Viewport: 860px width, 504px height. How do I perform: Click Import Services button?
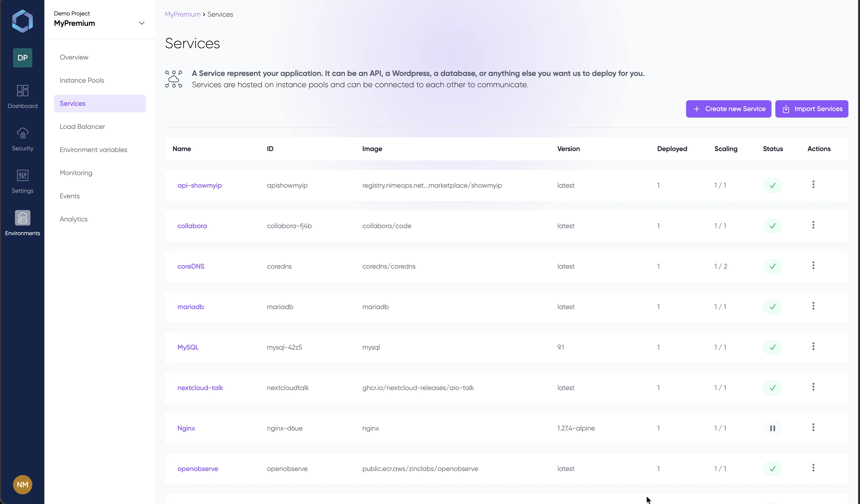(x=812, y=109)
